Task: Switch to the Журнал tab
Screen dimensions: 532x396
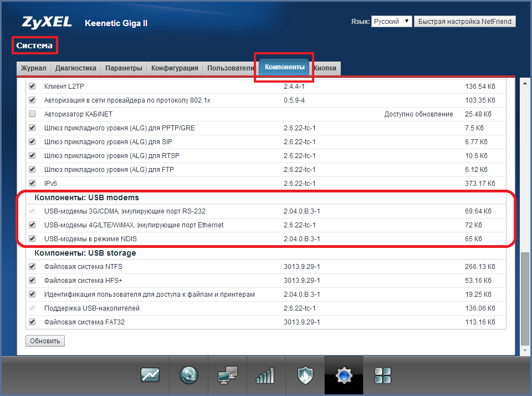Action: 33,68
